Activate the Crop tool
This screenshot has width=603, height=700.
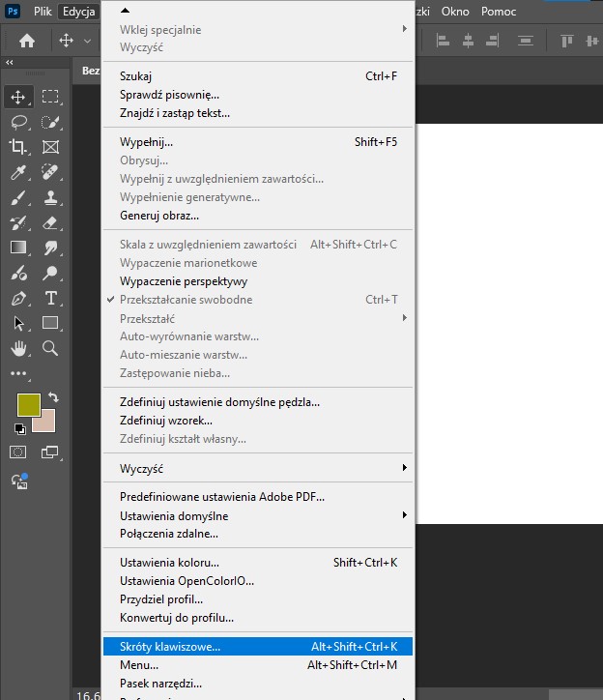(17, 147)
